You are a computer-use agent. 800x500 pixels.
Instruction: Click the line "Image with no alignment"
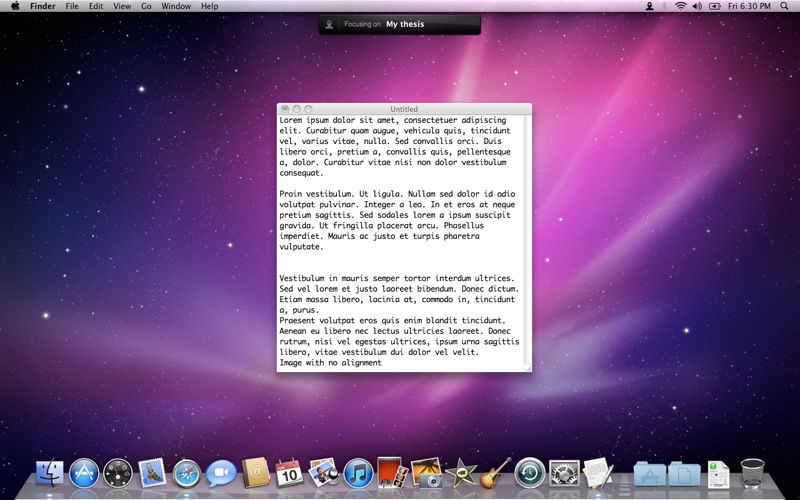331,363
